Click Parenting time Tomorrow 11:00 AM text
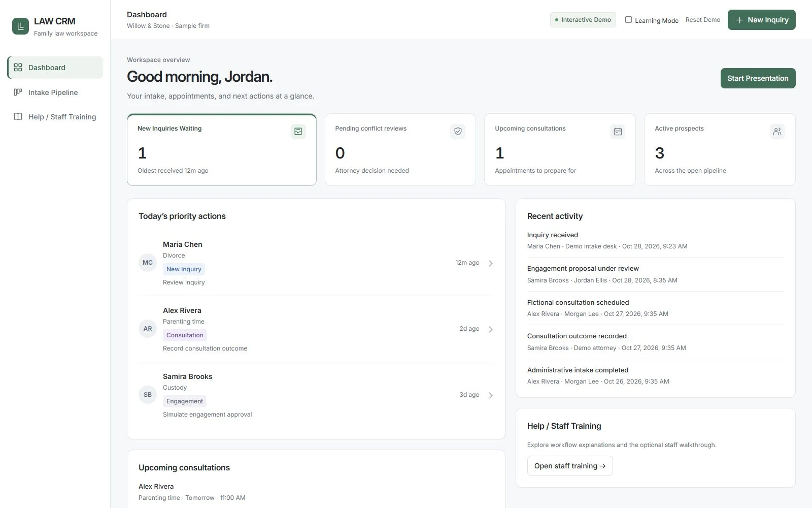Viewport: 812px width, 508px height. pos(192,498)
